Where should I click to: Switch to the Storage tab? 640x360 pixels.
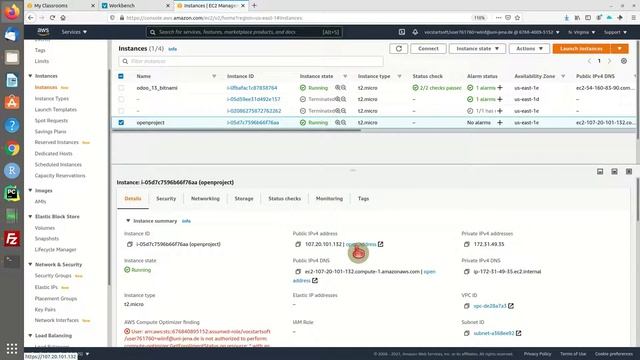tap(244, 199)
